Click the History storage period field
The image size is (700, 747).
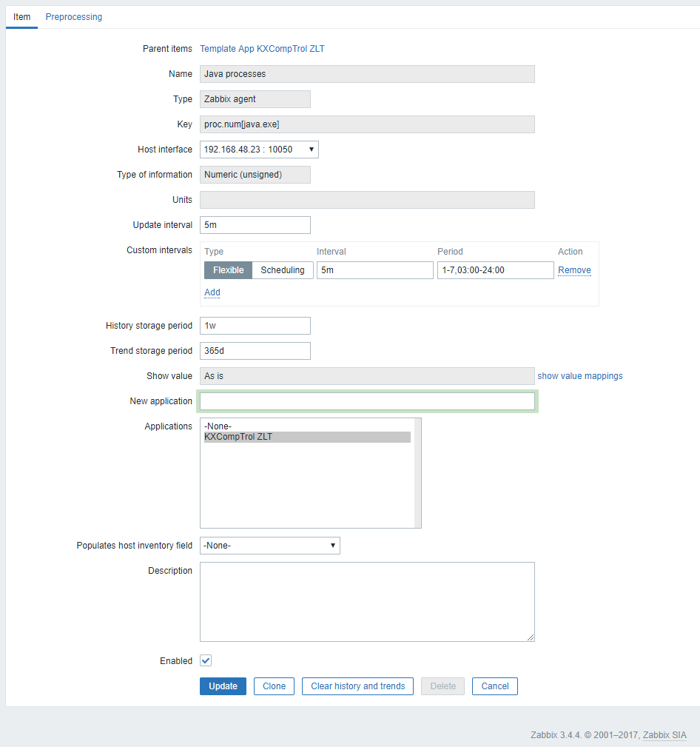pos(255,326)
